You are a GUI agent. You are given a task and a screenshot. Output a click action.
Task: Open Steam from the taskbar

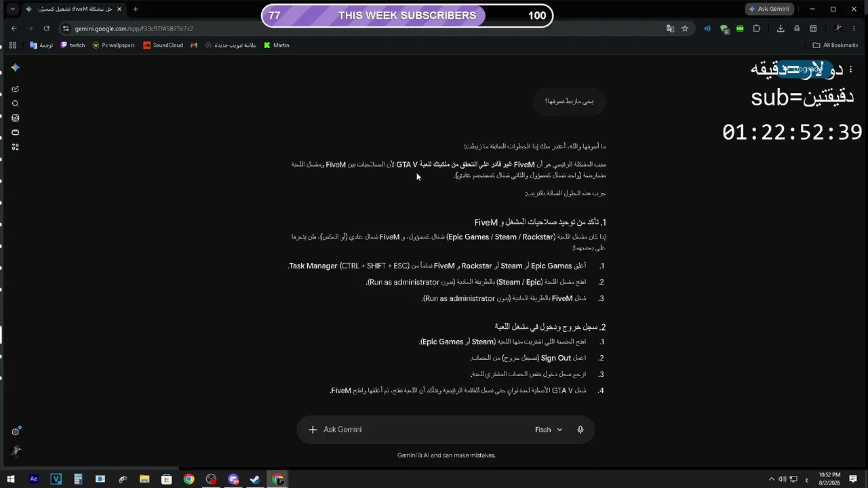(255, 479)
